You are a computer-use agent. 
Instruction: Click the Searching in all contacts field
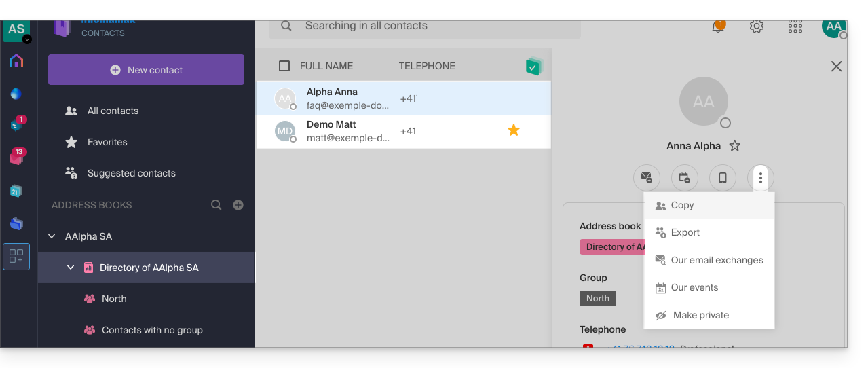[x=425, y=27]
